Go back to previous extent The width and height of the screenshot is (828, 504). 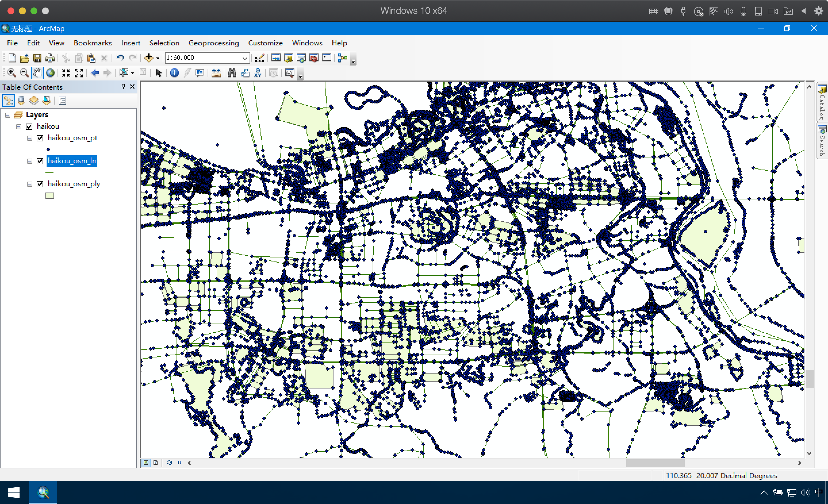point(95,73)
